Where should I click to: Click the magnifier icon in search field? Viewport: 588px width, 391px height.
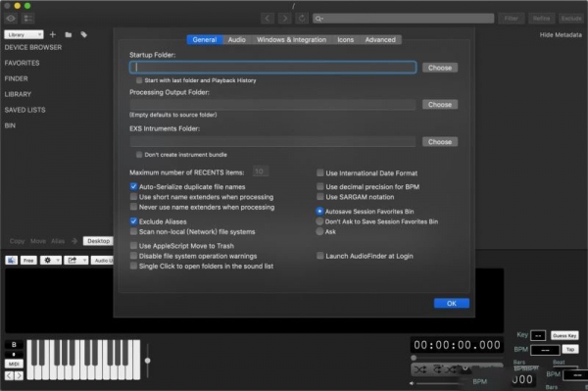point(318,19)
